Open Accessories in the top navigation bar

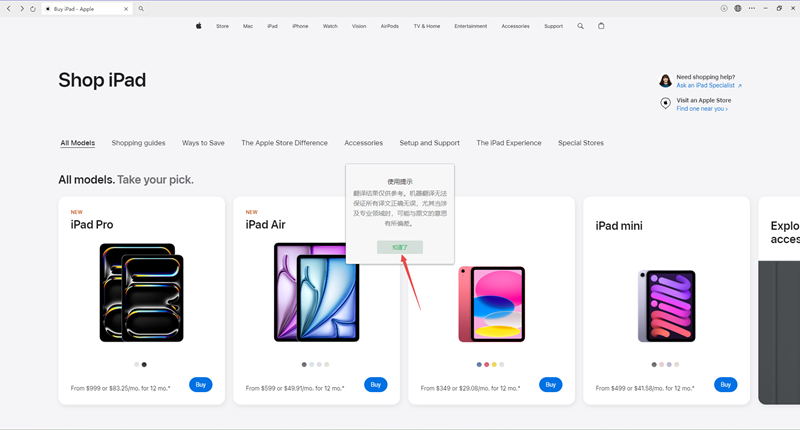pyautogui.click(x=515, y=26)
